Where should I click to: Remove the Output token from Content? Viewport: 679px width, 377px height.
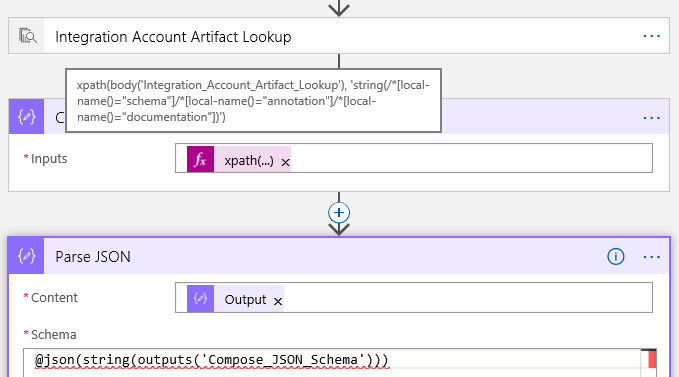pyautogui.click(x=278, y=301)
